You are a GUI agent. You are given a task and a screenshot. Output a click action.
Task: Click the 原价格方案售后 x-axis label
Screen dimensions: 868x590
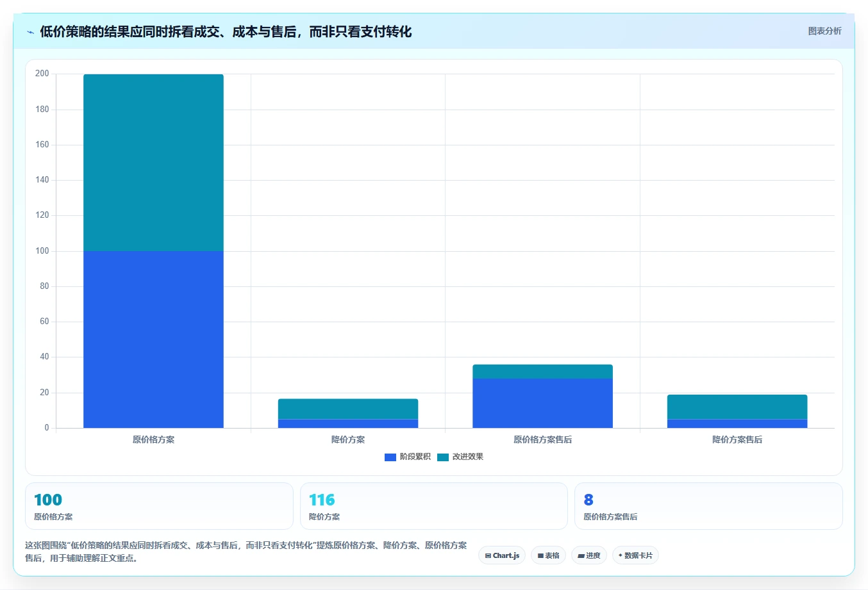click(x=542, y=439)
